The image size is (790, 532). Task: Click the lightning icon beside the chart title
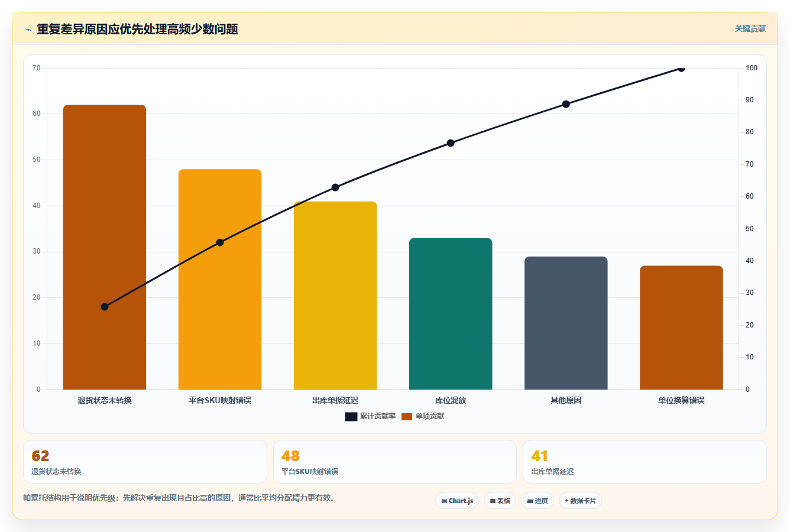(28, 30)
